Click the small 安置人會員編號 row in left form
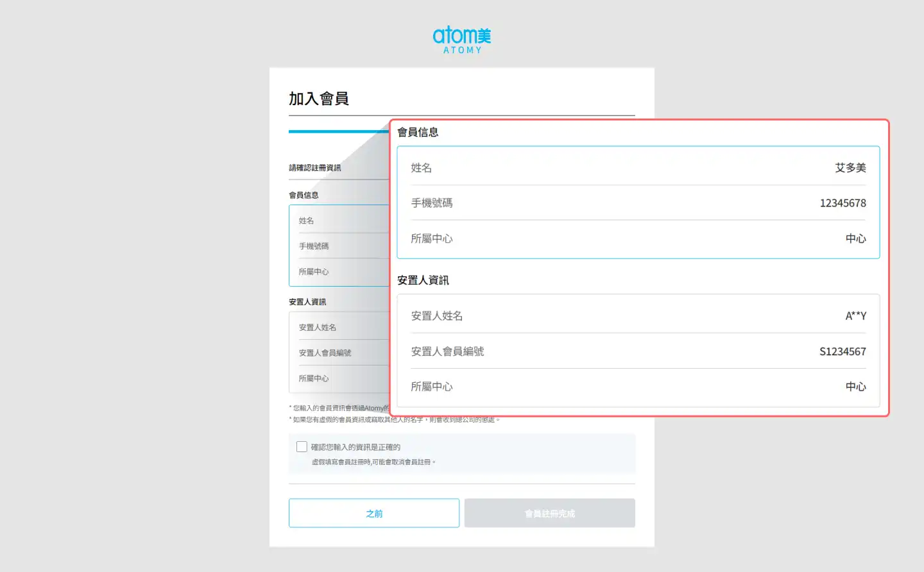The height and width of the screenshot is (572, 924). tap(325, 353)
